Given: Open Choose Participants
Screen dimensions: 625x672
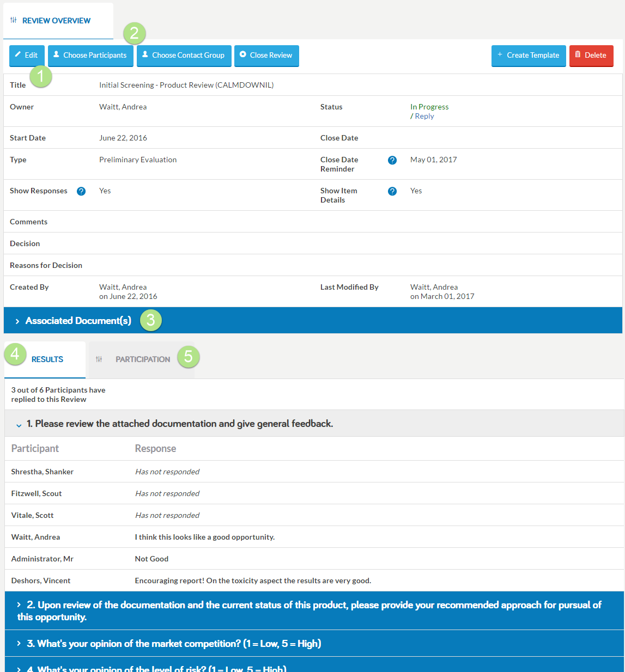Looking at the screenshot, I should 90,56.
